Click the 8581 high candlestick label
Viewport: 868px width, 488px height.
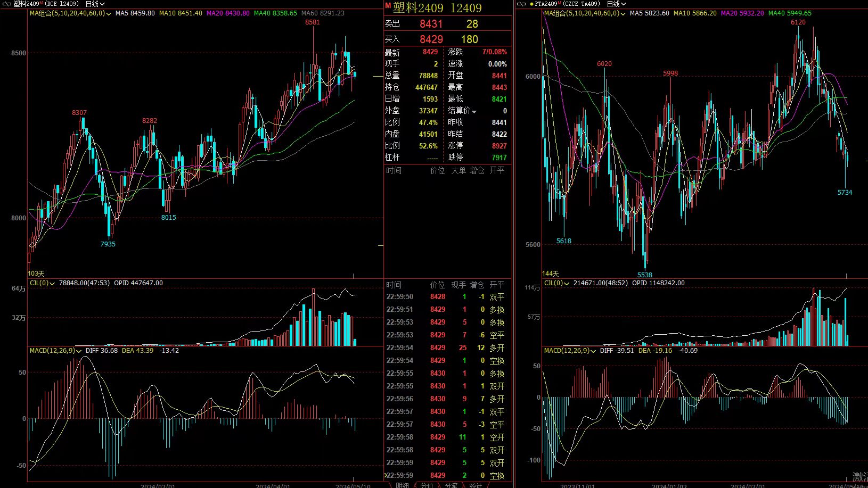tap(313, 22)
